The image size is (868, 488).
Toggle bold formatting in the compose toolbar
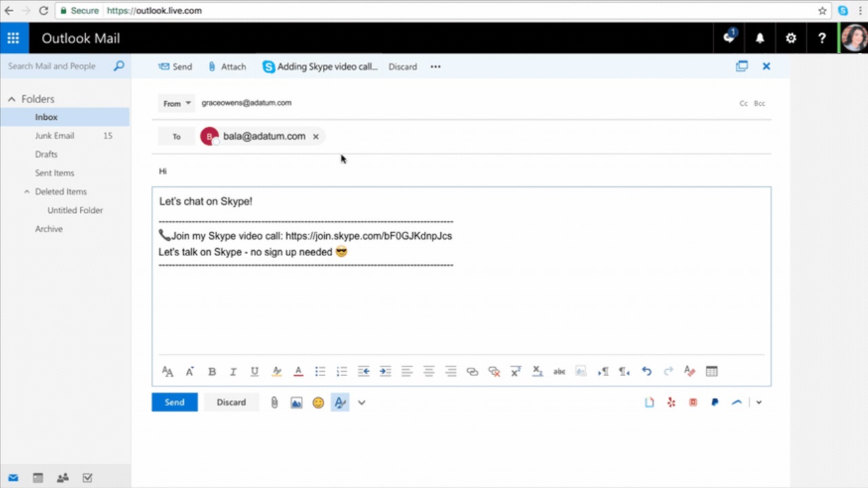coord(212,371)
